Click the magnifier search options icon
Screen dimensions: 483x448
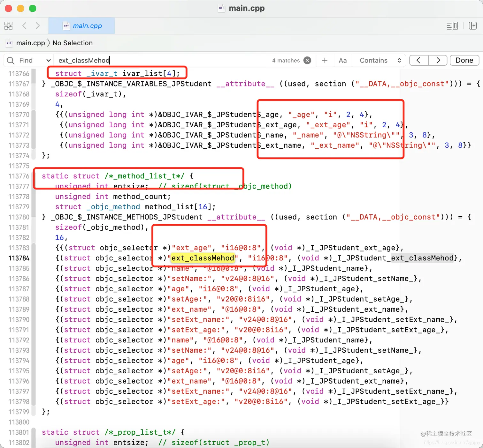tap(11, 60)
